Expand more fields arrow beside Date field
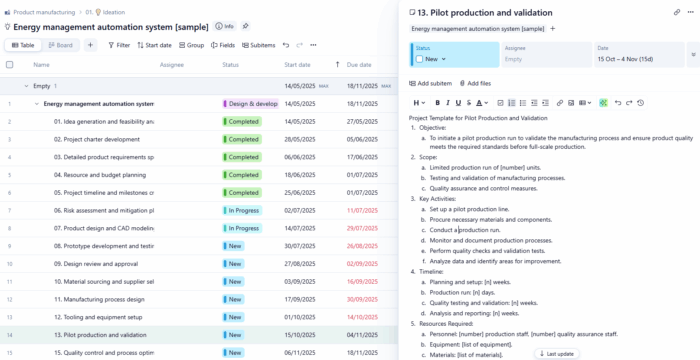Viewport: 700px width, 360px height. tap(693, 54)
